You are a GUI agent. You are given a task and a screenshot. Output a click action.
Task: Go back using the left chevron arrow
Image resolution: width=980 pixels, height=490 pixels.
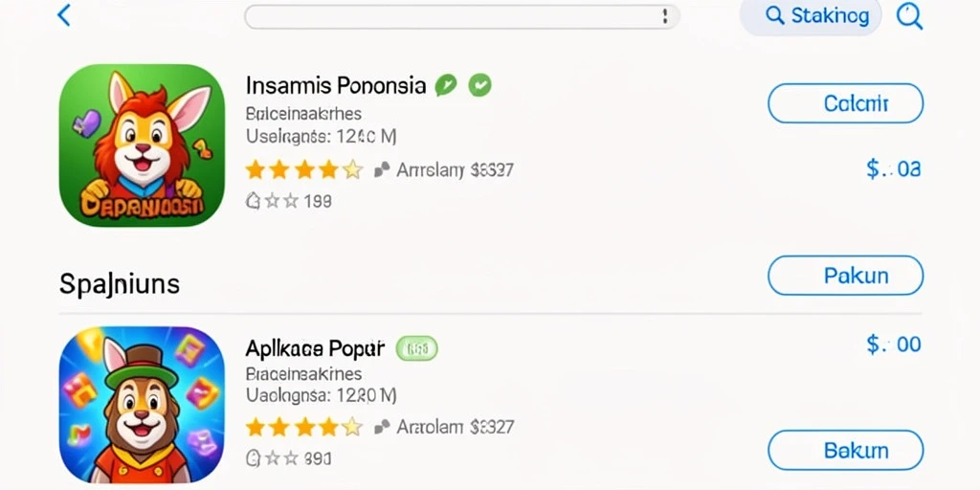click(64, 15)
